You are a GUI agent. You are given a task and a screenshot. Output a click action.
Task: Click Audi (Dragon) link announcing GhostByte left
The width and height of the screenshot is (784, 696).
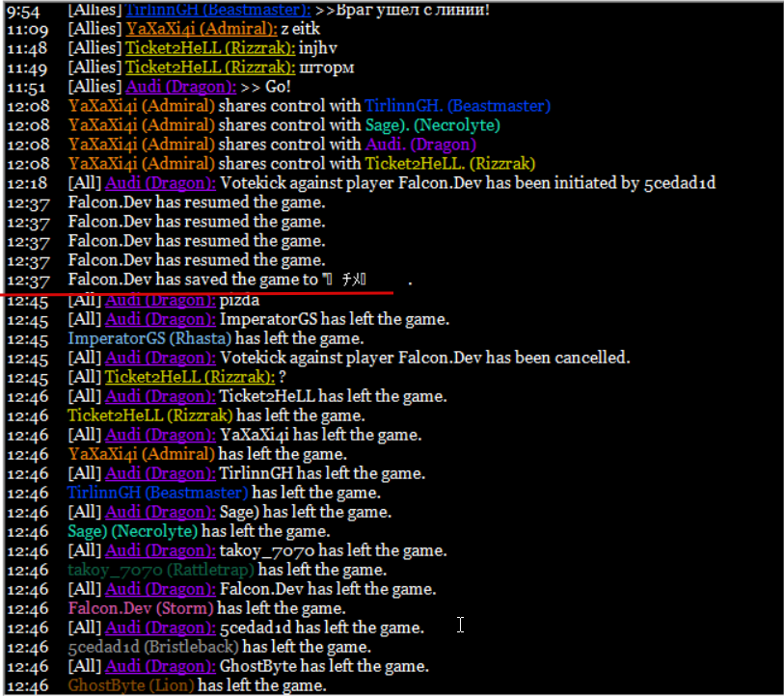tap(160, 666)
